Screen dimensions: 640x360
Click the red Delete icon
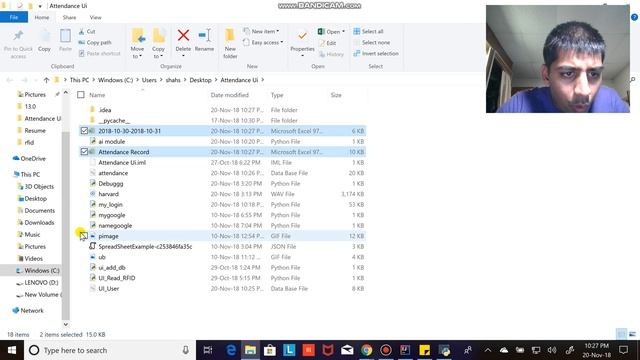point(183,36)
